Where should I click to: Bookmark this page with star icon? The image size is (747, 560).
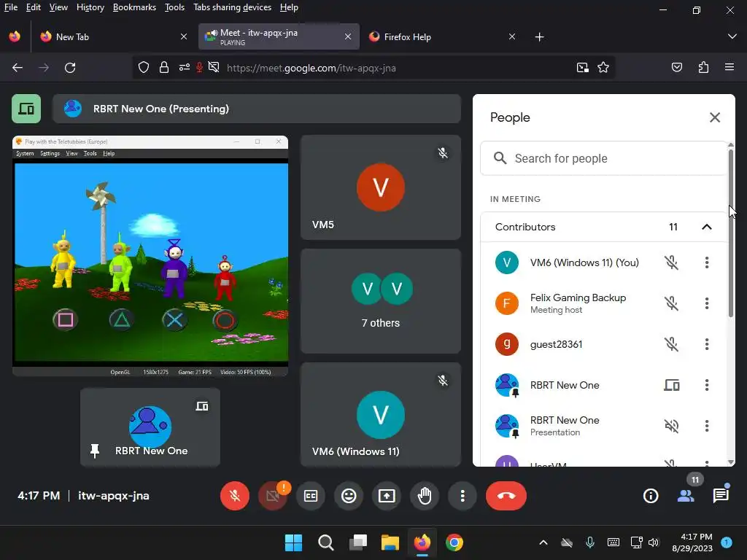pyautogui.click(x=603, y=68)
